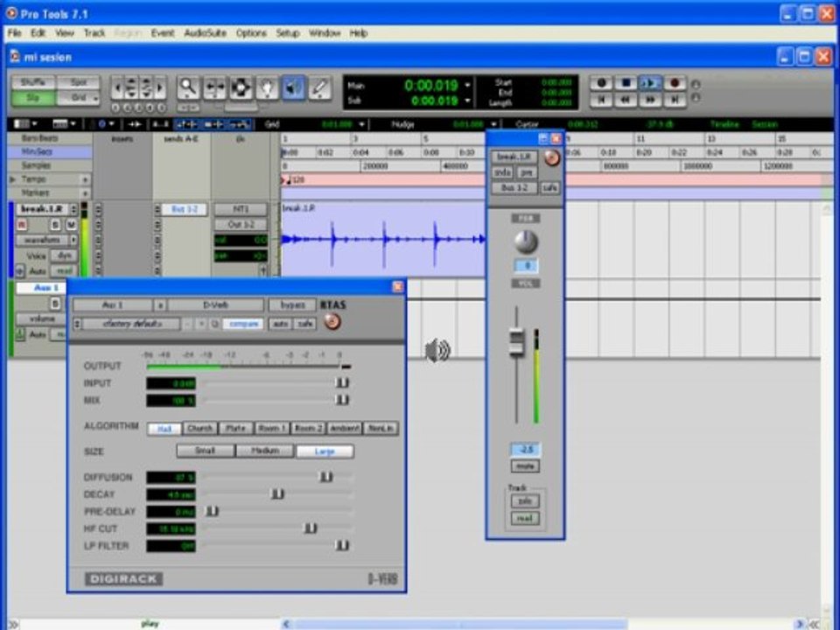This screenshot has height=630, width=840.
Task: Expand the Tempo ruler
Action: [13, 178]
